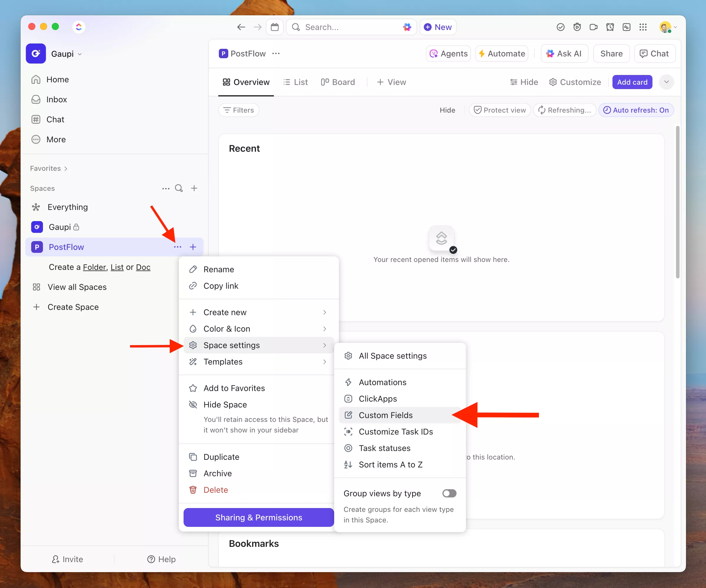Click the Folder link
This screenshot has height=588, width=706.
point(94,267)
